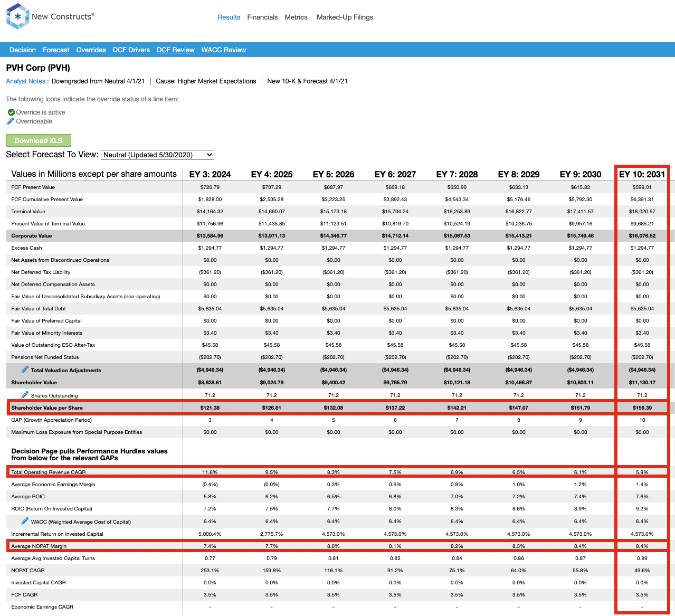Viewport: 675px width, 616px height.
Task: Click the 253.1% NOPAT CAGR cell
Action: (210, 571)
